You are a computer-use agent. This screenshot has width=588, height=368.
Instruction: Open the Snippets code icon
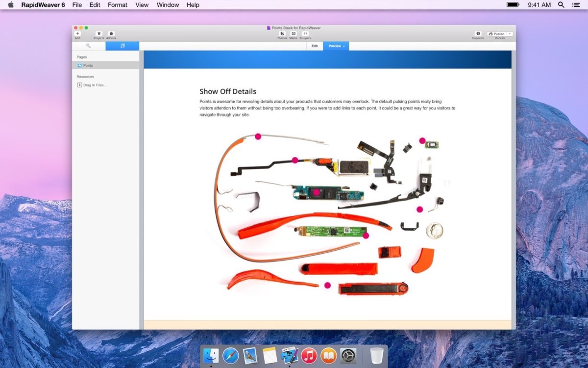click(x=305, y=34)
